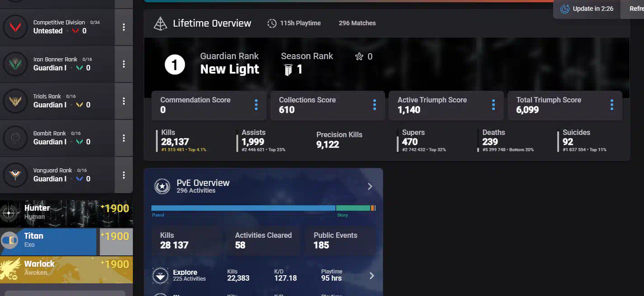Click the Deaths value 239
Viewport: 644px width, 296px height.
coord(490,142)
